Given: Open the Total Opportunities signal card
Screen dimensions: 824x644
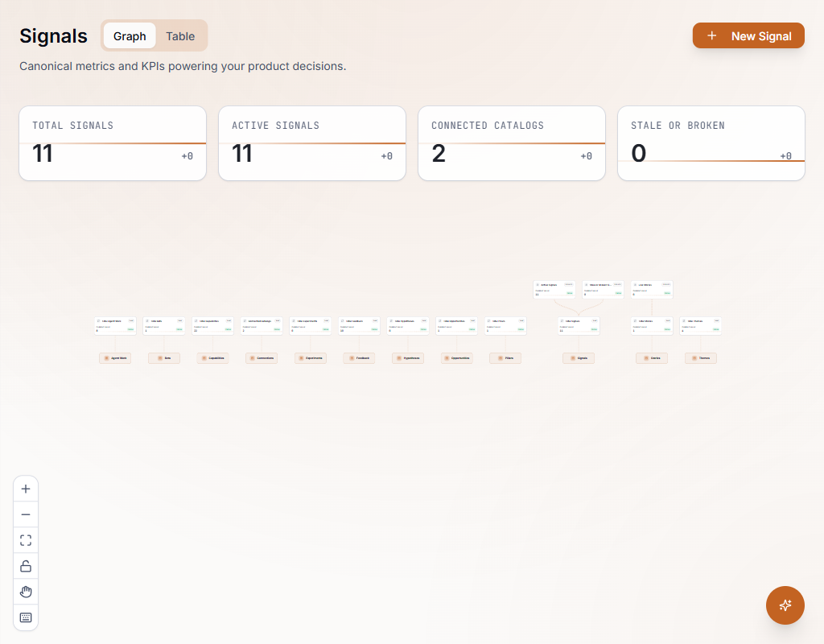Looking at the screenshot, I should tap(457, 325).
